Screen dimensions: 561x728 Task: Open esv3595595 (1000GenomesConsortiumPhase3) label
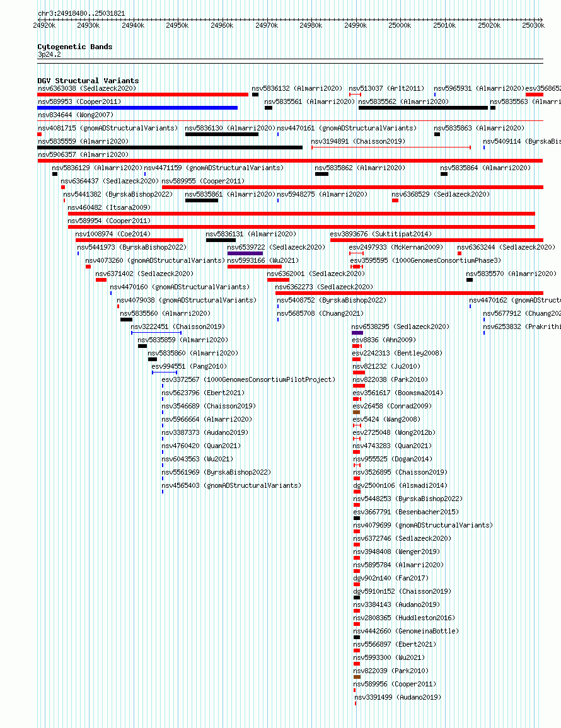point(426,260)
